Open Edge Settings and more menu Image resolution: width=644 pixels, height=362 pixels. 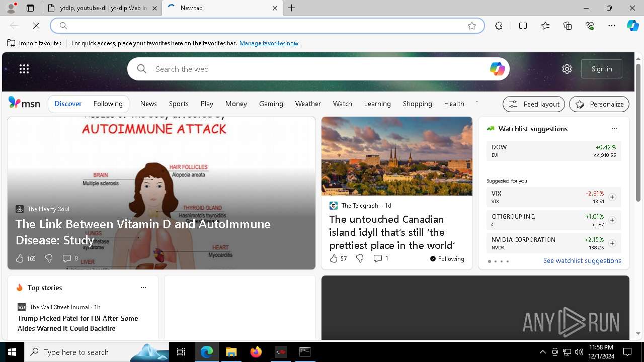pyautogui.click(x=612, y=26)
